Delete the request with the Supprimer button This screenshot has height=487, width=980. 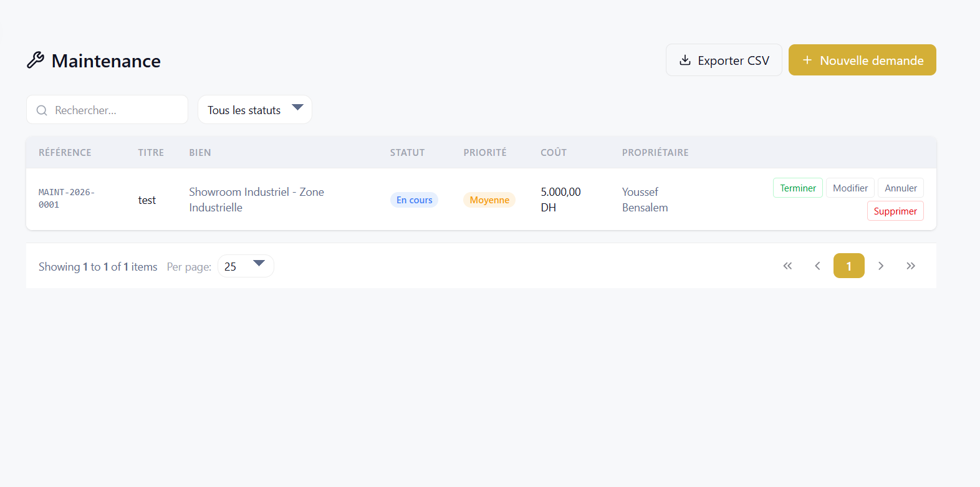(895, 211)
